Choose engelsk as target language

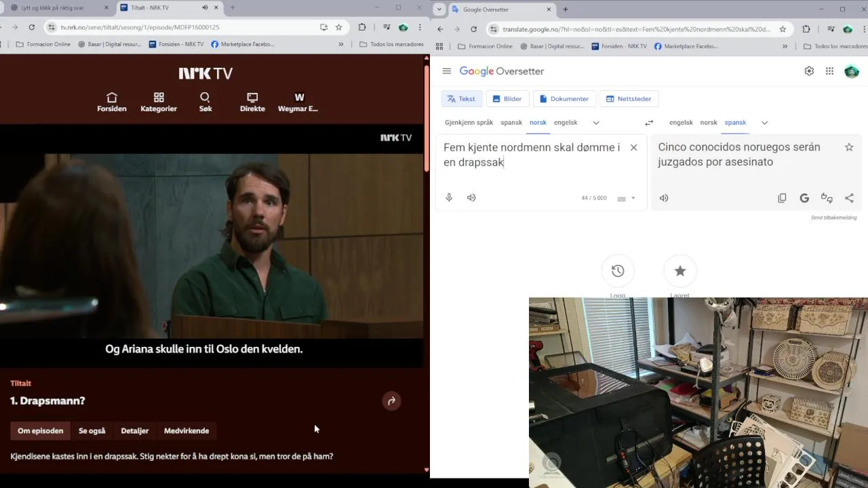681,123
